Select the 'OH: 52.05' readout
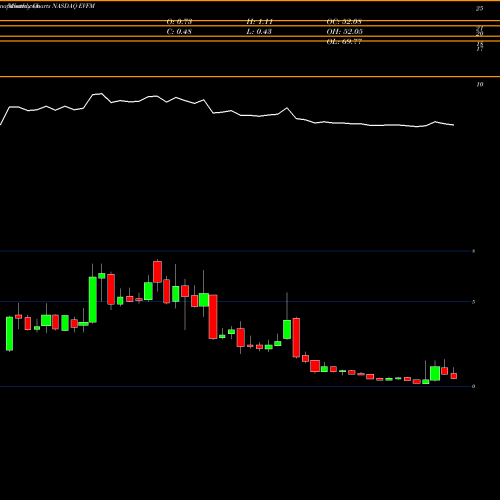 [x=344, y=32]
